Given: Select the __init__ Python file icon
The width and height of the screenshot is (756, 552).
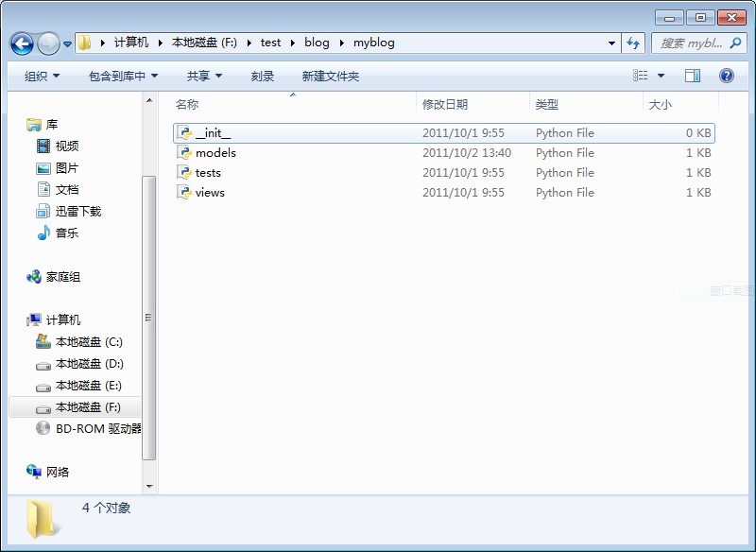Looking at the screenshot, I should [x=184, y=132].
